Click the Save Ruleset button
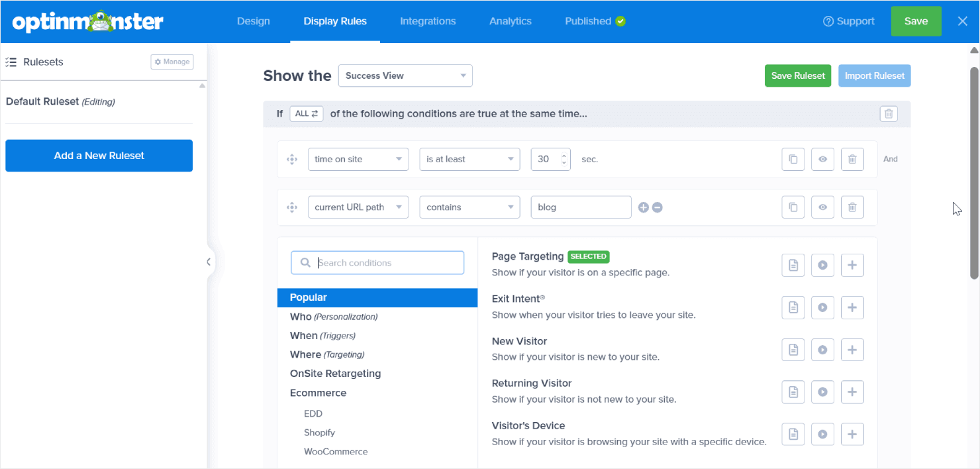 point(798,76)
